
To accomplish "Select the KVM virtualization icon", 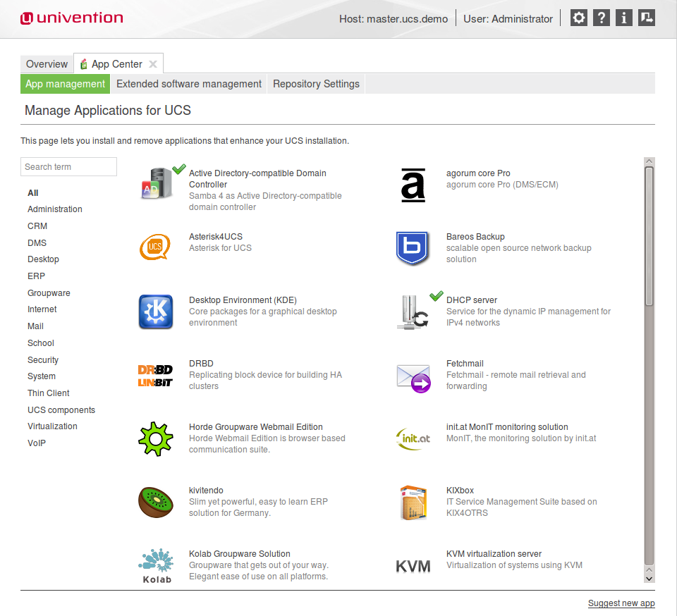I will (x=413, y=566).
